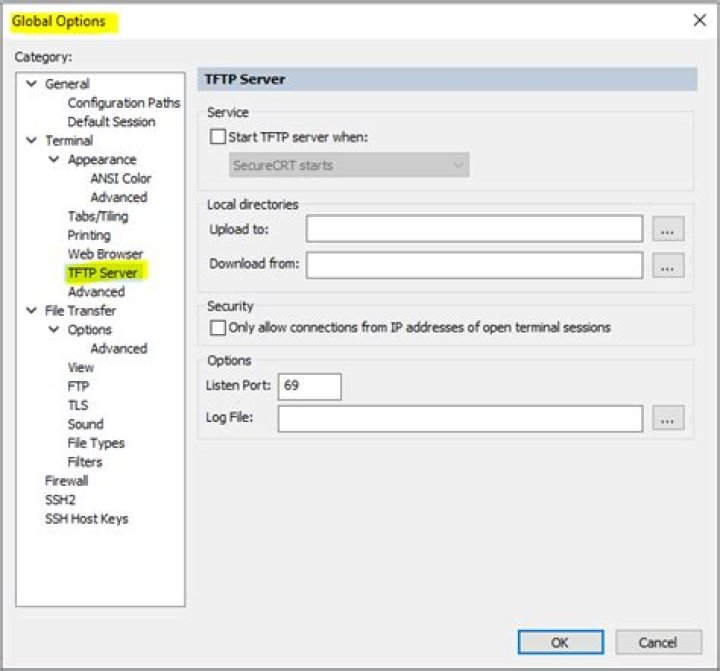The width and height of the screenshot is (720, 671).
Task: Select Firewall in the category tree
Action: tap(67, 481)
